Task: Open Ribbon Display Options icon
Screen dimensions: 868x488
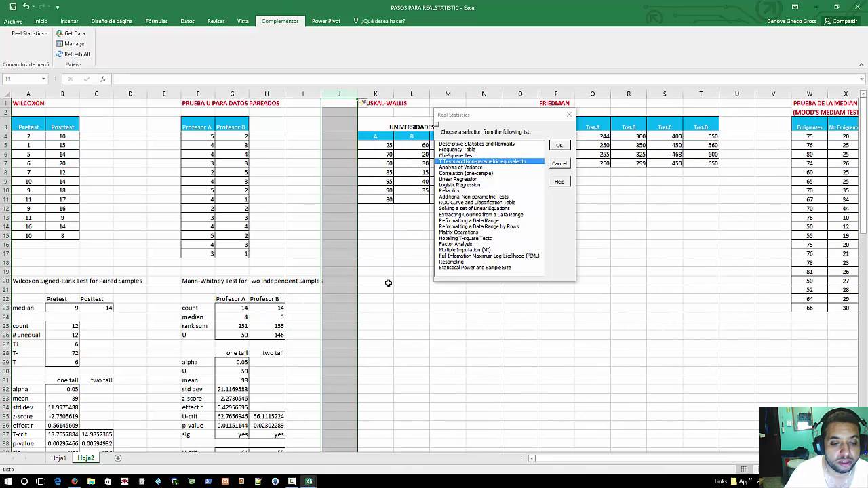Action: [795, 7]
